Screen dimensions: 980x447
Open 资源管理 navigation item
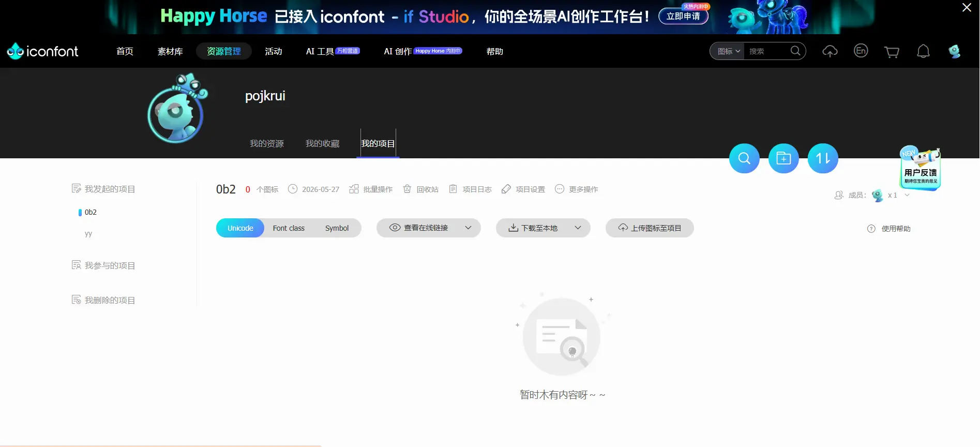(x=224, y=51)
